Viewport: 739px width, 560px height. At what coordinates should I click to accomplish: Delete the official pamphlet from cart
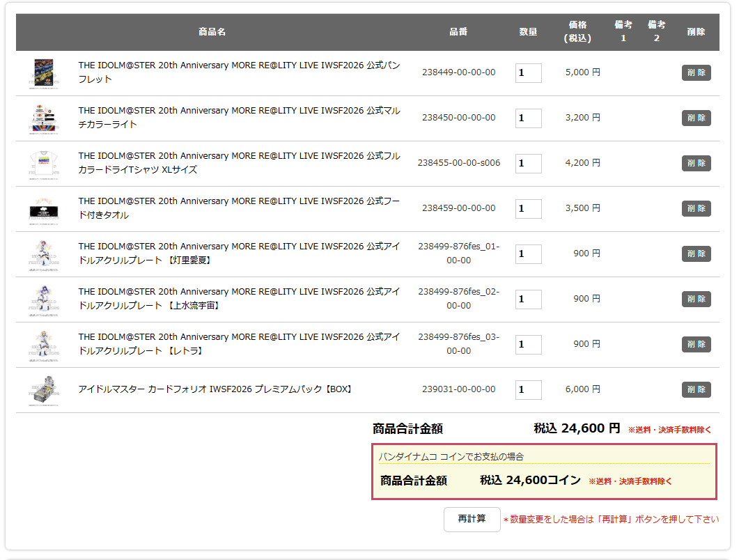click(696, 73)
